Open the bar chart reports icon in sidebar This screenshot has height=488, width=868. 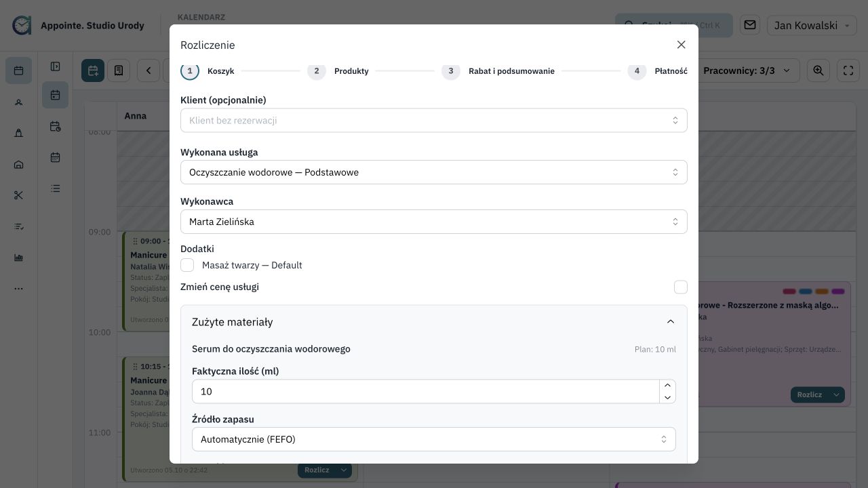tap(18, 258)
